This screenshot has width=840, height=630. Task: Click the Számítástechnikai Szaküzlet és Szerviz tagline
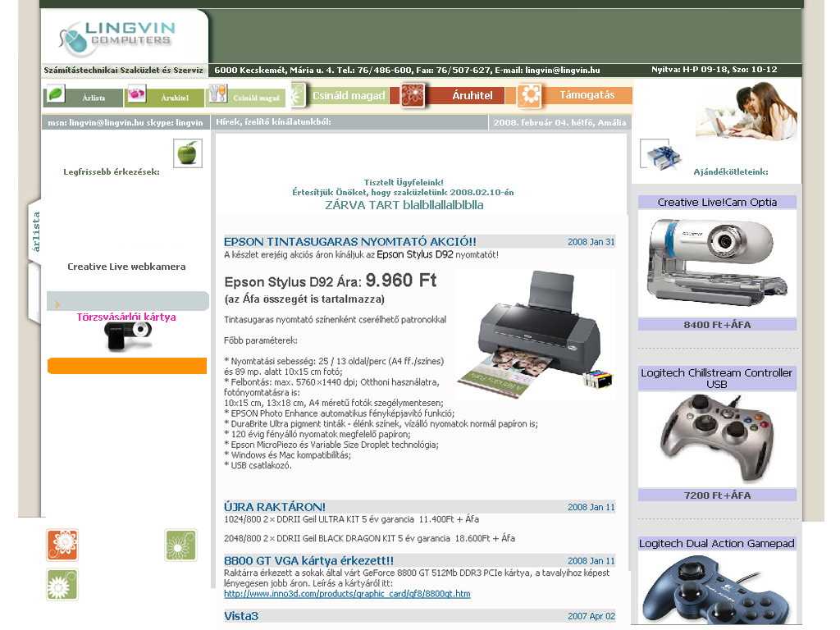(123, 71)
